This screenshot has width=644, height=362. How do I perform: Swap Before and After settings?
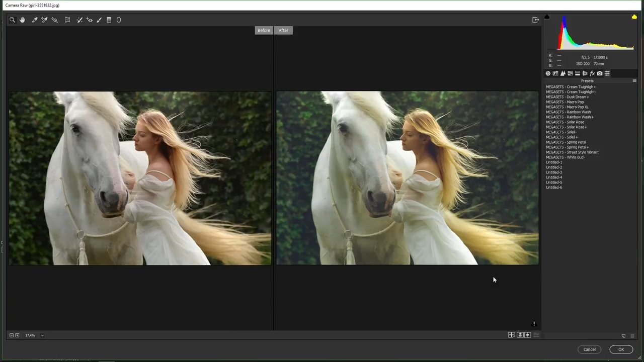(520, 335)
